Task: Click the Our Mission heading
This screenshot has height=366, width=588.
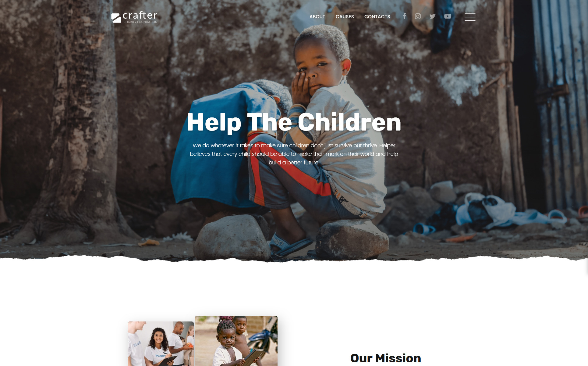Action: (386, 358)
